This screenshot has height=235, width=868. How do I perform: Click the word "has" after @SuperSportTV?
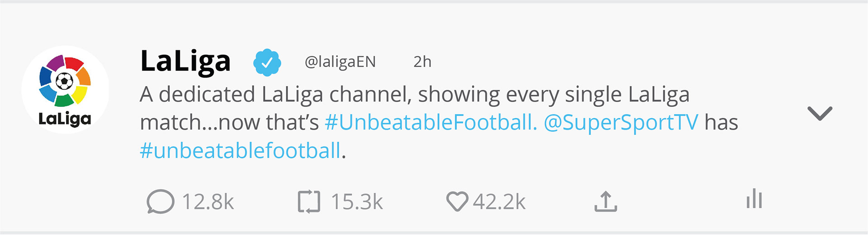721,122
